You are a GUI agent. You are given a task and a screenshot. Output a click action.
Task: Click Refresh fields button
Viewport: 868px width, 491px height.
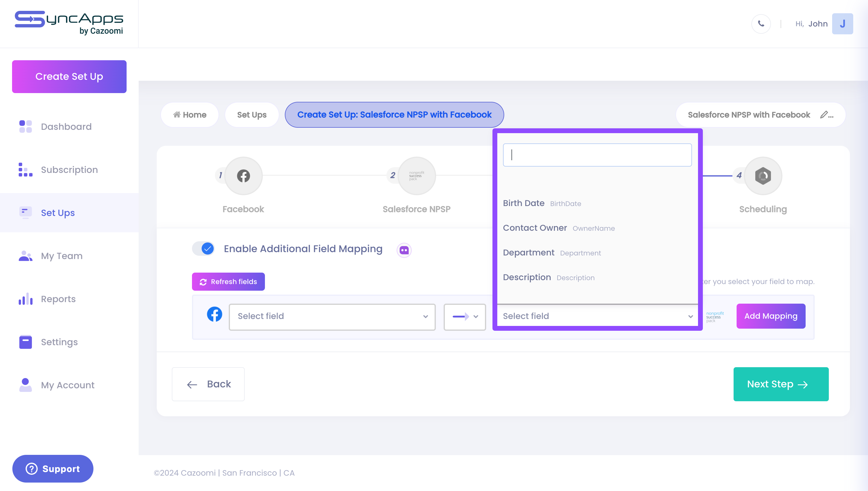pyautogui.click(x=228, y=282)
